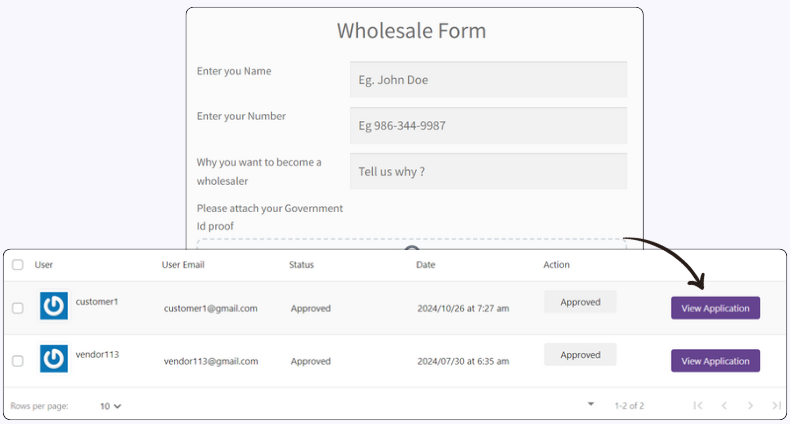Viewport: 790px width, 424px height.
Task: Select the customer1 row checkbox
Action: click(x=18, y=308)
